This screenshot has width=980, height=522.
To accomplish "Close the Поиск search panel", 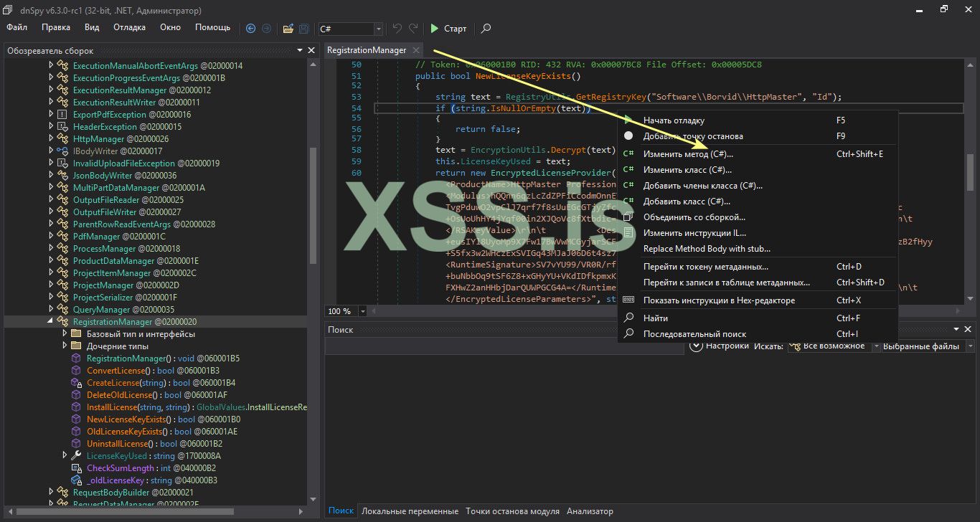I will (969, 329).
